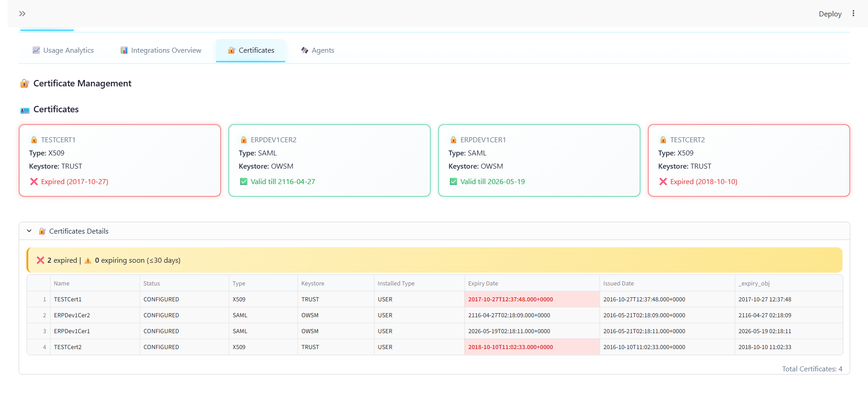The height and width of the screenshot is (405, 868).
Task: Click the Deploy button
Action: (830, 14)
